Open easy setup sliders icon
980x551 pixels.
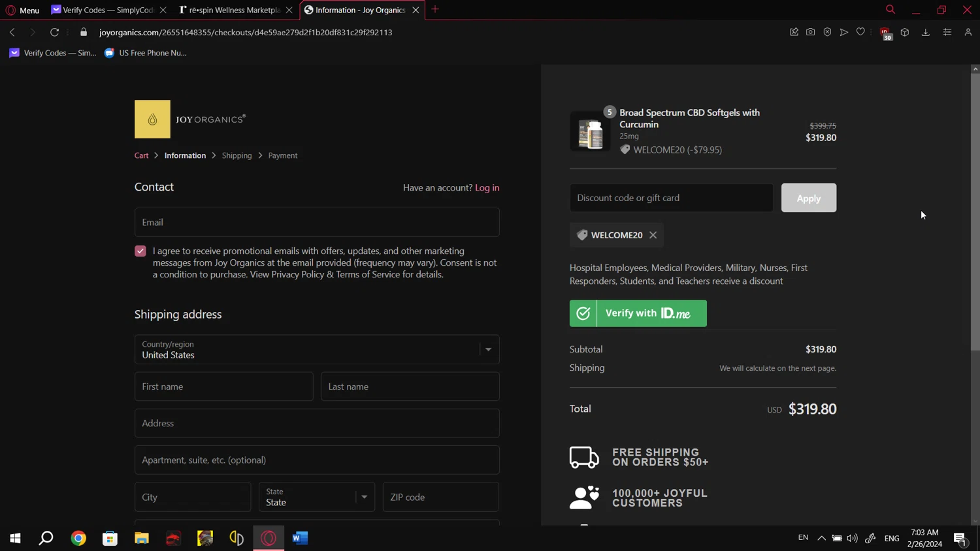pos(947,32)
